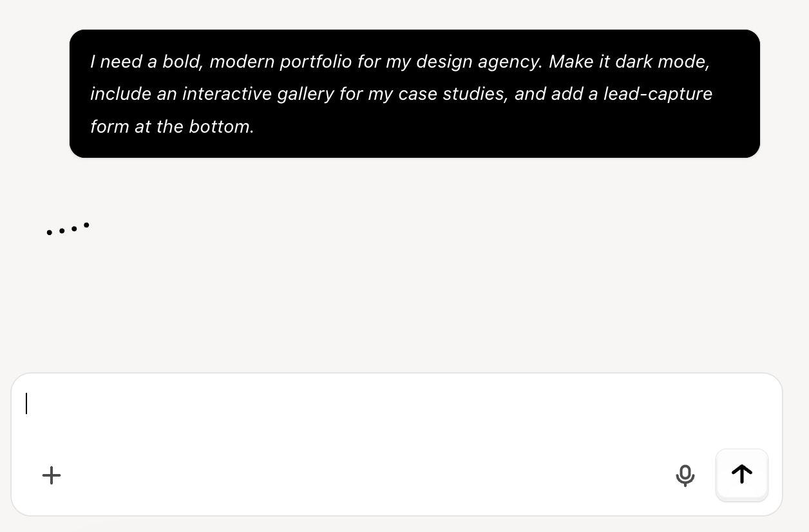
Task: Click "form at the bottom." text
Action: point(172,126)
